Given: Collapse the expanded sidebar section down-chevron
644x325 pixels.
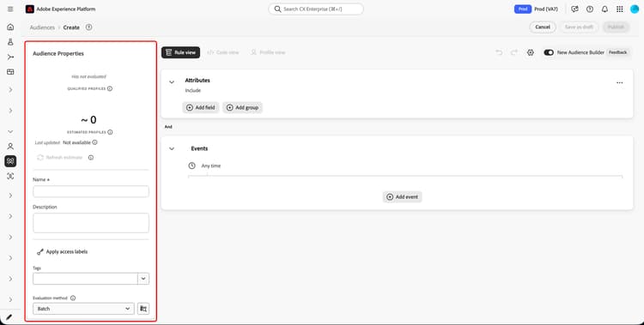Looking at the screenshot, I should pyautogui.click(x=10, y=131).
